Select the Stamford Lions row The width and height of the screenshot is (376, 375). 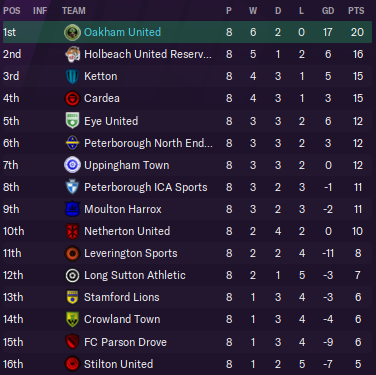[187, 297]
